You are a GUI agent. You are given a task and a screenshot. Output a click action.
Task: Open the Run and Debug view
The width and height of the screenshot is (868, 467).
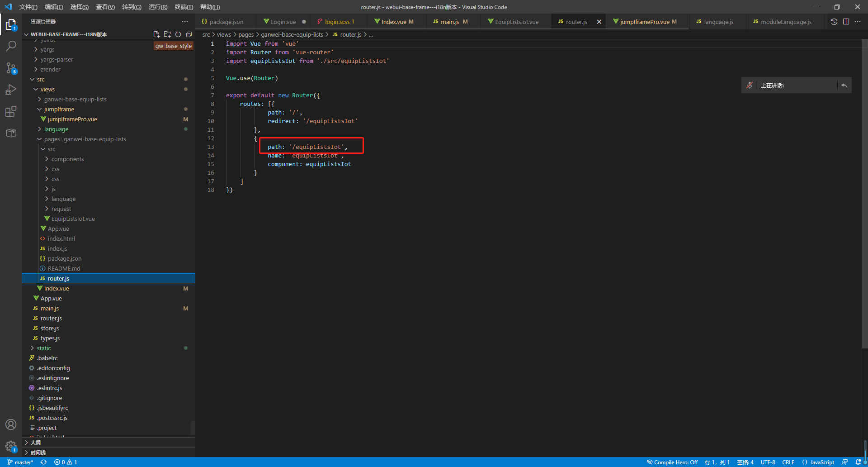(x=11, y=90)
